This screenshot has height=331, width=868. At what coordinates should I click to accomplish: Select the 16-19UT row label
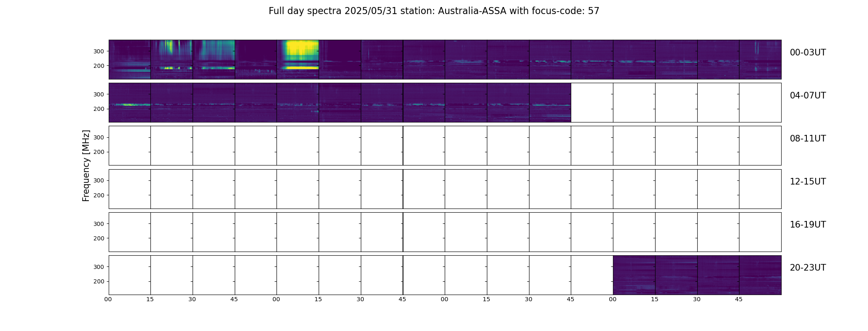(808, 225)
